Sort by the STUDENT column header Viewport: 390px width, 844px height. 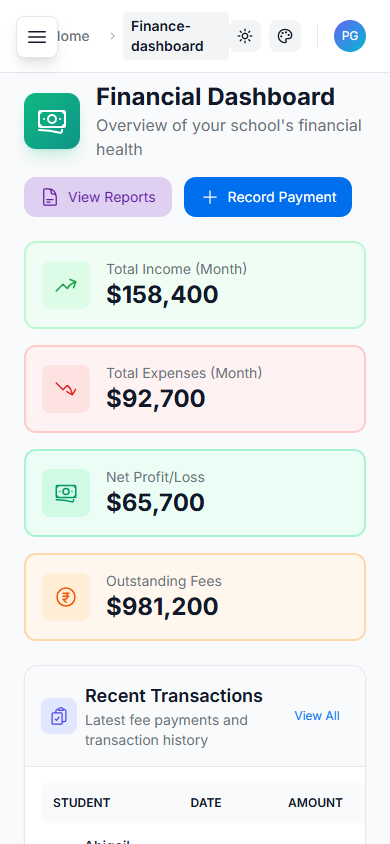point(82,803)
